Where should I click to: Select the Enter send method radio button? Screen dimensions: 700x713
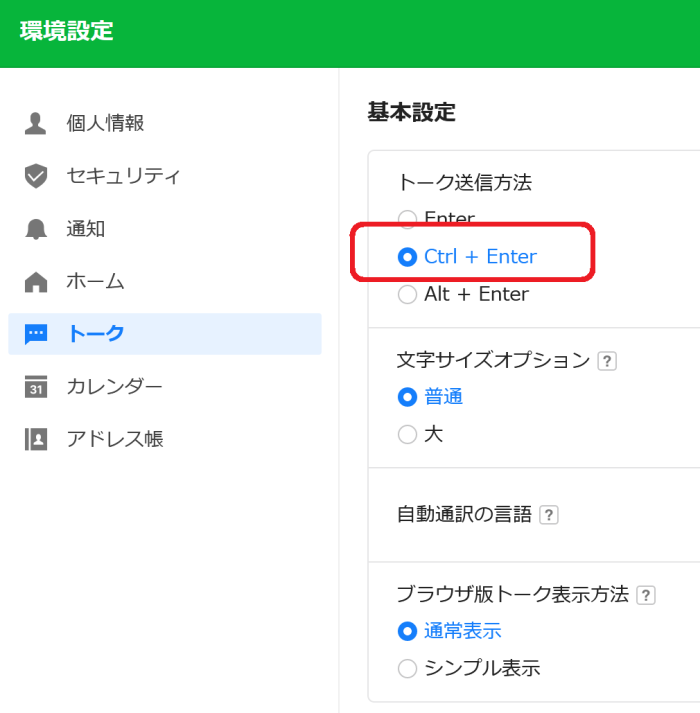pyautogui.click(x=407, y=219)
